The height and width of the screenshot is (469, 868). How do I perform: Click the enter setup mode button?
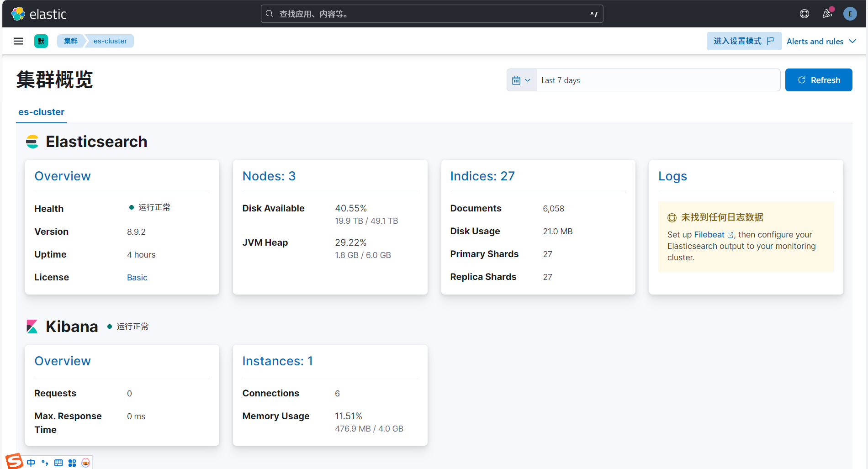744,41
